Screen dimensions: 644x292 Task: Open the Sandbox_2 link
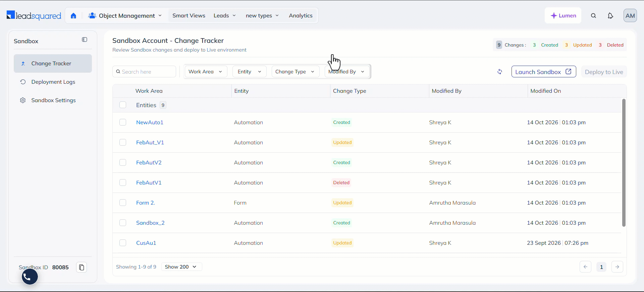pyautogui.click(x=150, y=223)
